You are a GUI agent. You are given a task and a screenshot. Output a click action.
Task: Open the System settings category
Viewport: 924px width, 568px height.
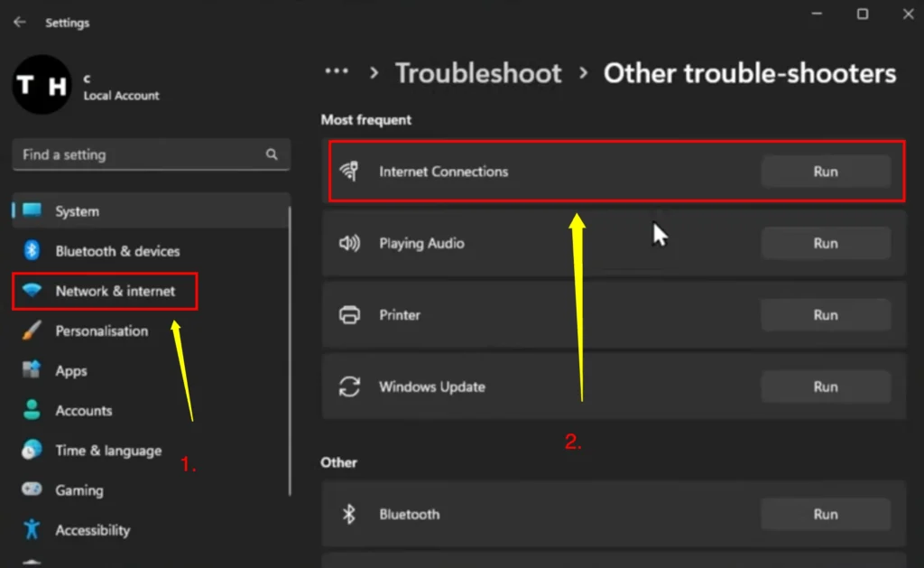click(151, 210)
